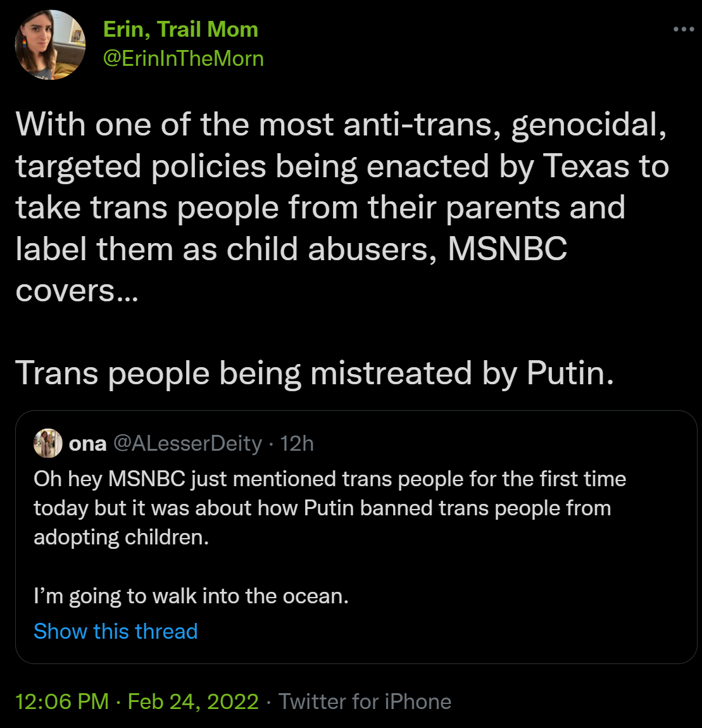The image size is (702, 728).
Task: Open the three-dot more options menu
Action: click(684, 30)
